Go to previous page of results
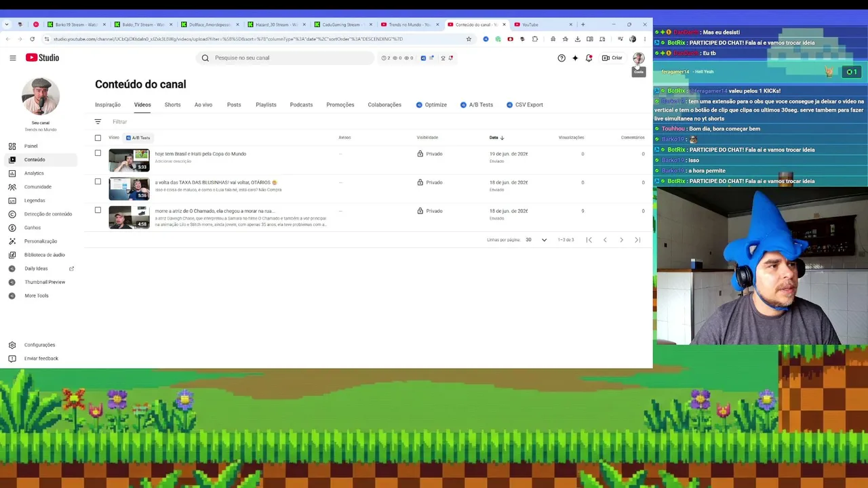Screen dimensions: 868x488 coord(605,240)
